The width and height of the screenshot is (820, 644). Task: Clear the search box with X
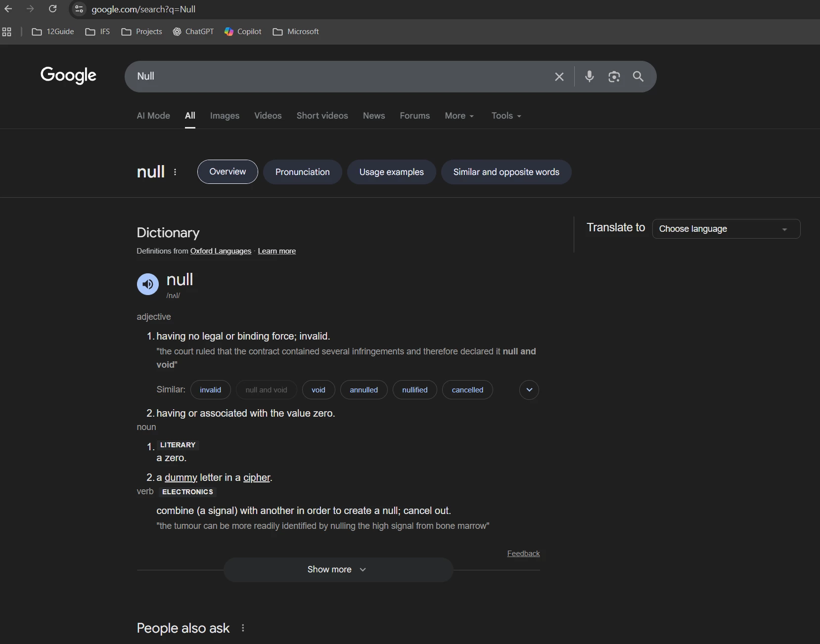coord(559,77)
